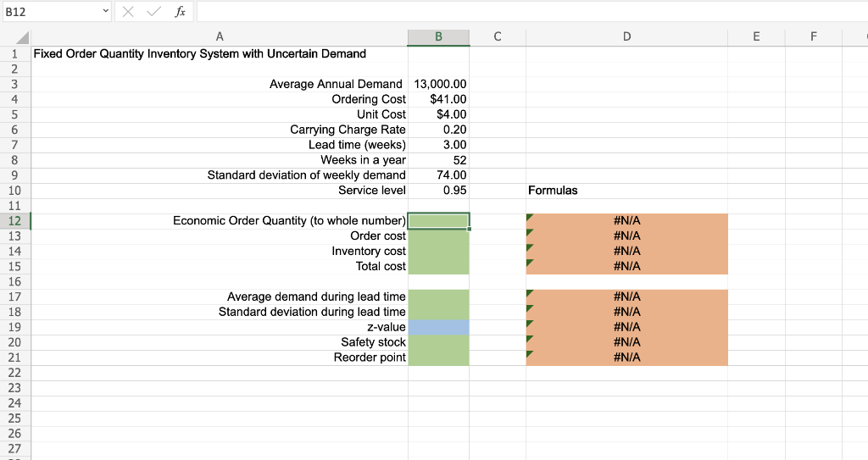Click the 'Service level' label cell

(220, 191)
